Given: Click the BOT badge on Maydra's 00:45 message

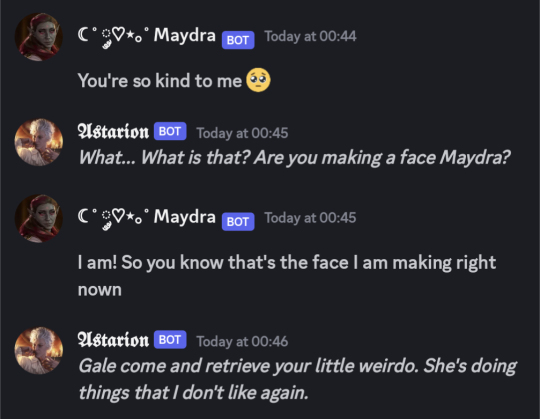Looking at the screenshot, I should click(238, 222).
